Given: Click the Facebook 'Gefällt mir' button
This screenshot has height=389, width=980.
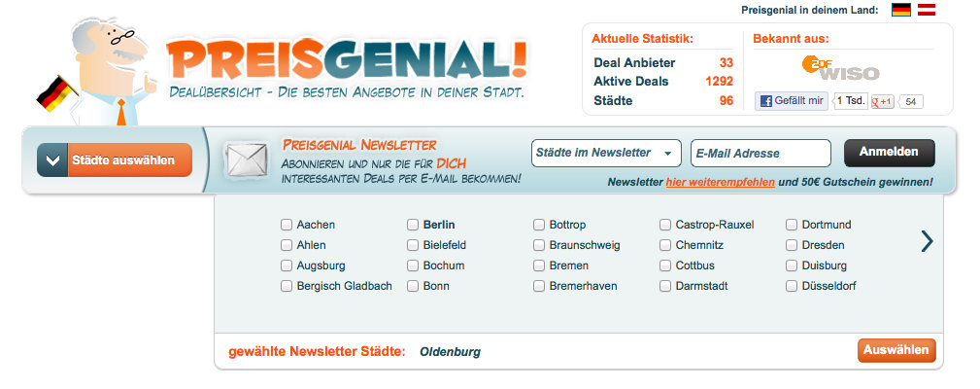Looking at the screenshot, I should point(792,100).
